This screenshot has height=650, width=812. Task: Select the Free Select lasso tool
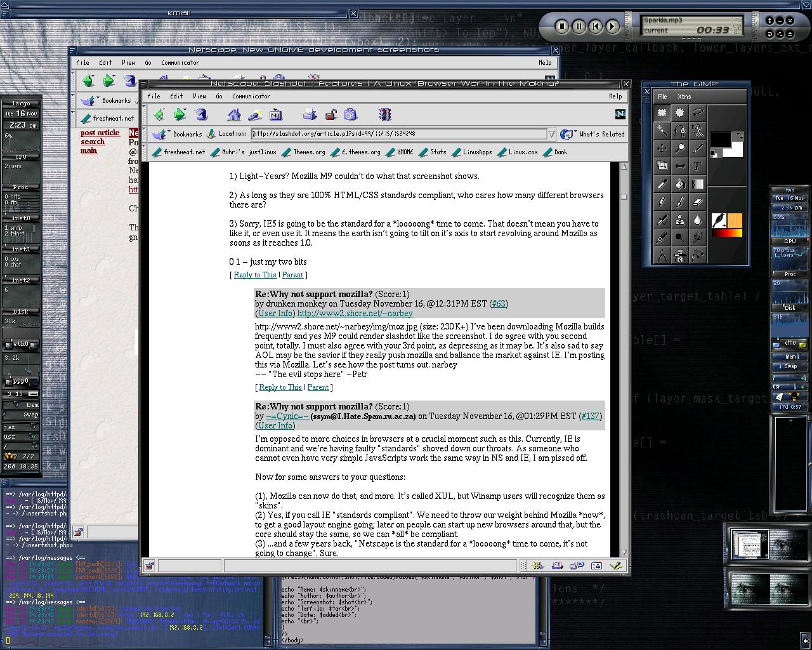[x=697, y=112]
